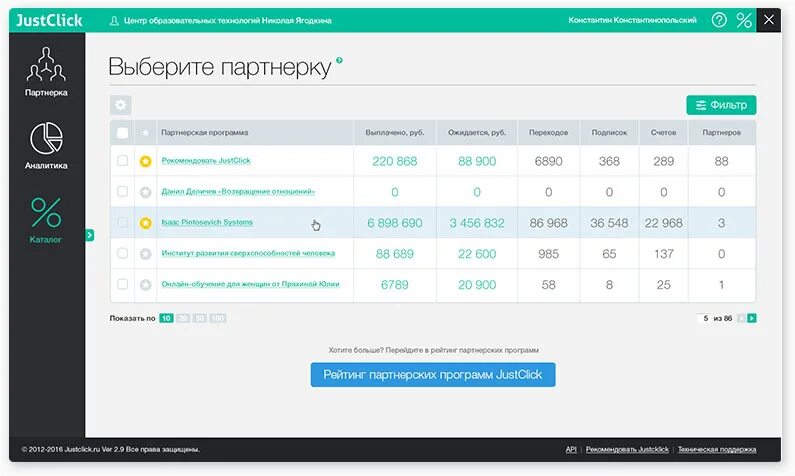Sort by Счетов column header

663,133
